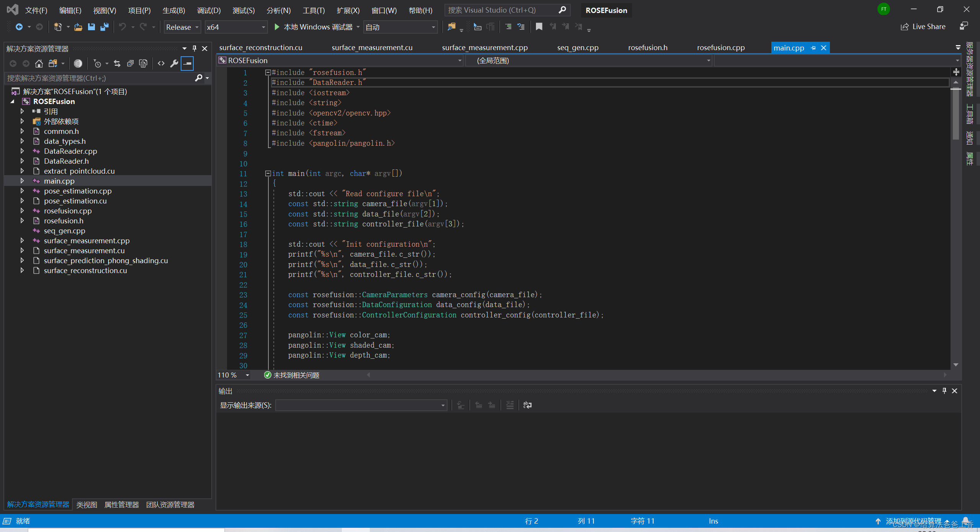Open the Release configuration dropdown
The width and height of the screenshot is (980, 532).
point(183,27)
